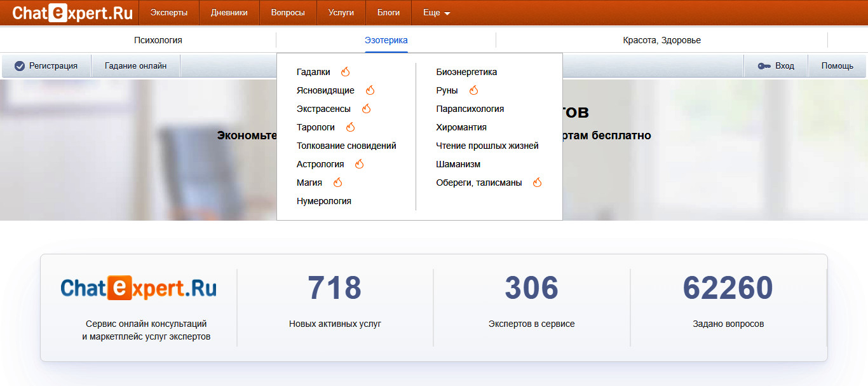Click the 306 experts counter

[x=532, y=288]
